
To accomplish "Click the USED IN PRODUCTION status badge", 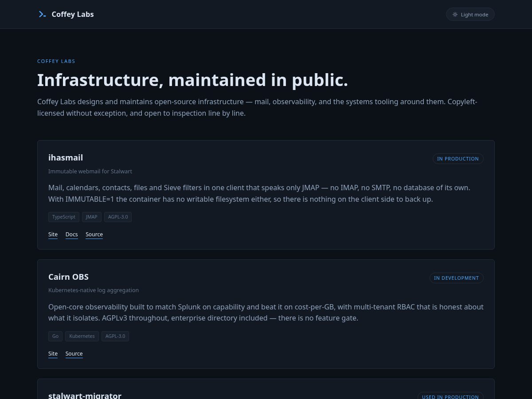I will (450, 396).
